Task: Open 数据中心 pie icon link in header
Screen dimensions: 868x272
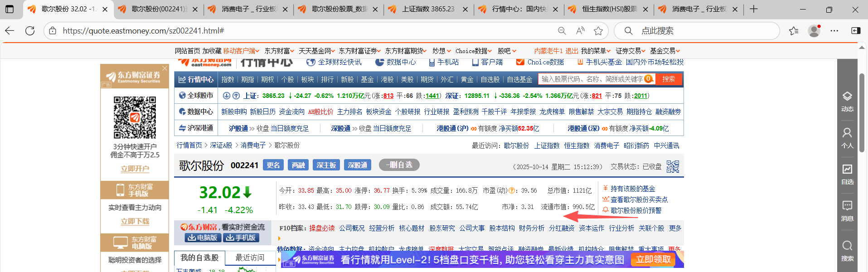Action: 396,62
